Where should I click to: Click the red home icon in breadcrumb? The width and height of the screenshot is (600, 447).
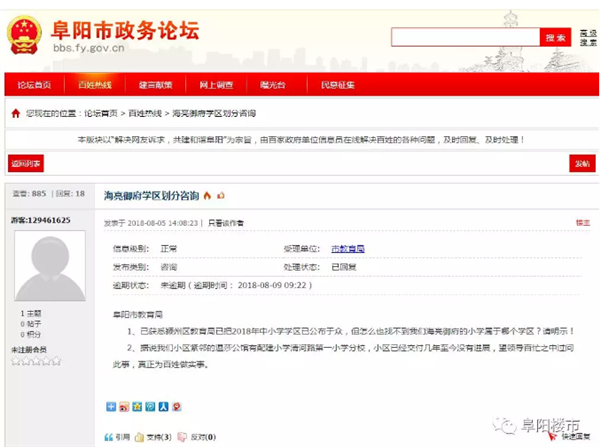(x=15, y=114)
